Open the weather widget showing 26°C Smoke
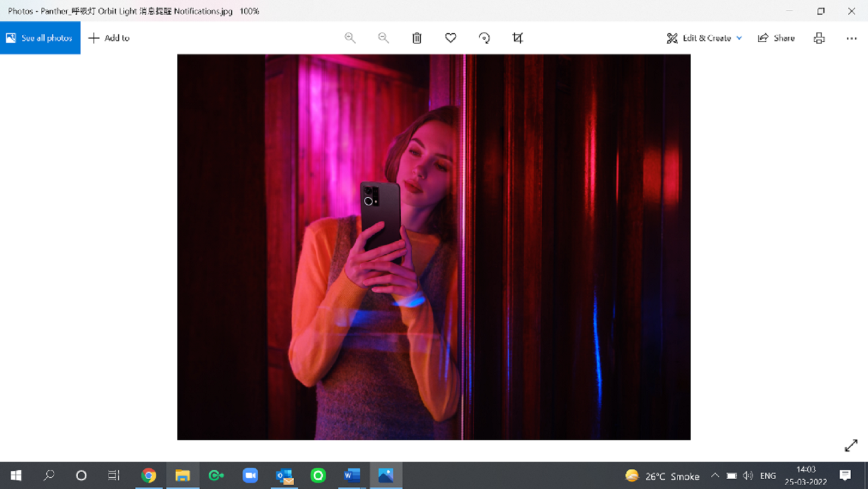Screen dimensions: 868x489 pyautogui.click(x=662, y=476)
